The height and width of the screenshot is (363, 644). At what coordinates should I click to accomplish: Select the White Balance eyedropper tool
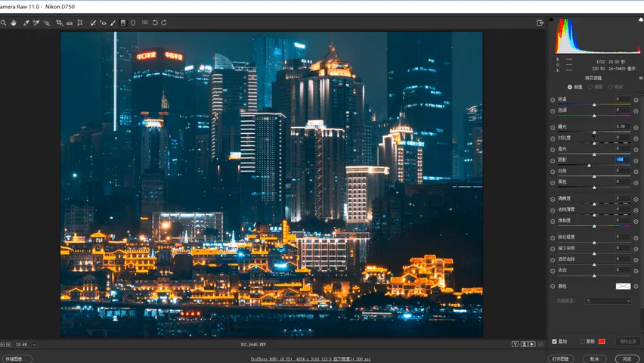(x=26, y=23)
